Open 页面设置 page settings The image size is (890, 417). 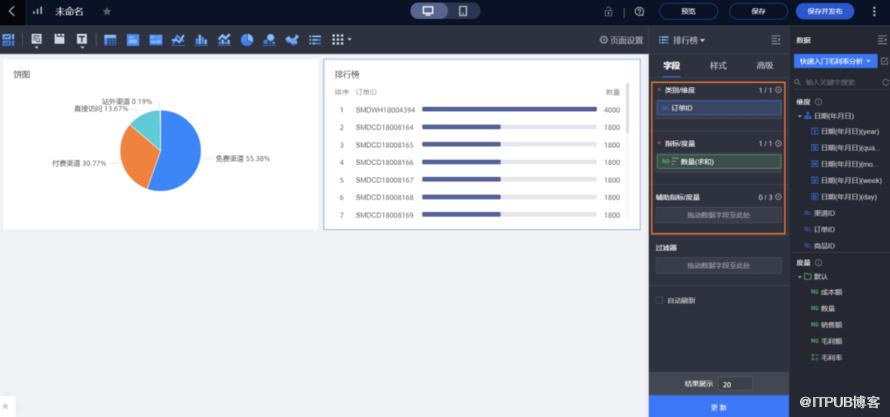click(622, 40)
